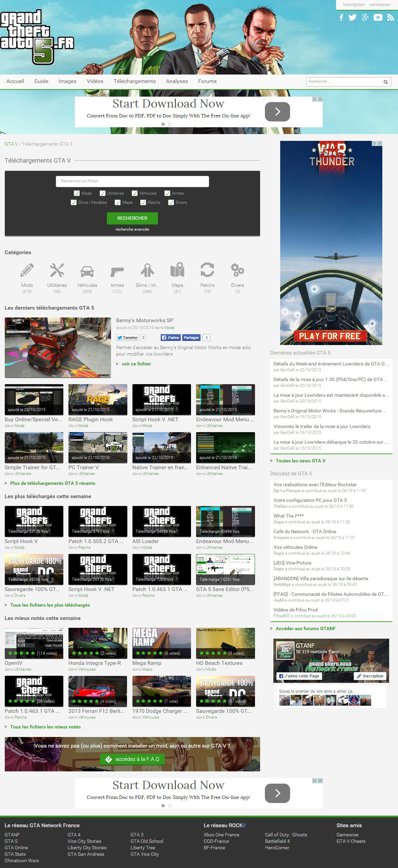This screenshot has width=398, height=868.
Task: Open the Utilitaires category tools icon
Action: [57, 271]
